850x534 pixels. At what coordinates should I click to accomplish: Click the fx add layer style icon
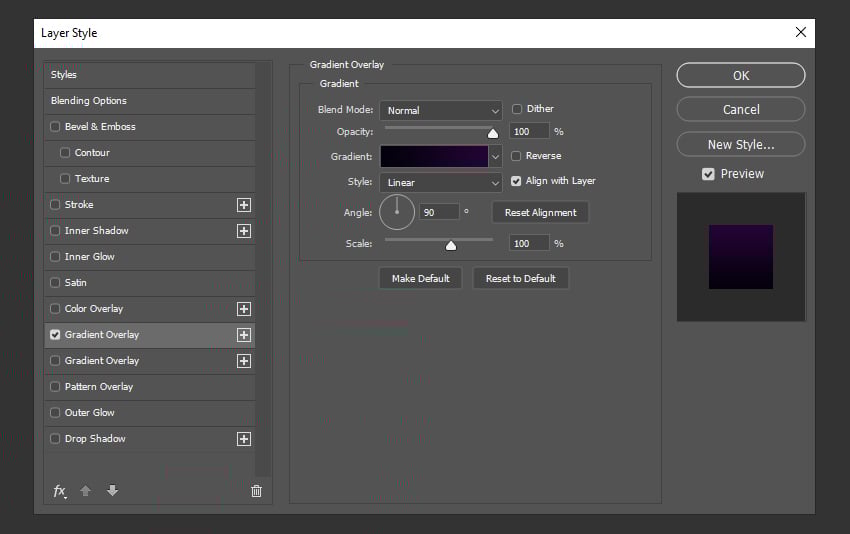pos(60,491)
